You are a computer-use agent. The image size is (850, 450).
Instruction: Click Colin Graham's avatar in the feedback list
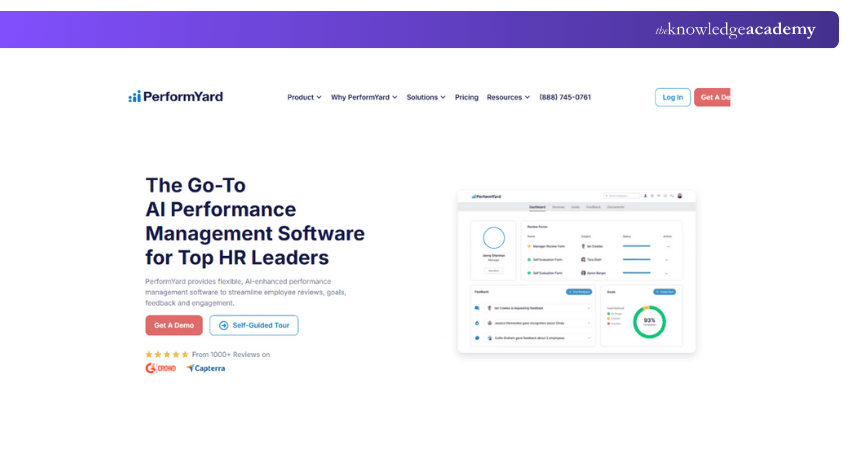(490, 338)
